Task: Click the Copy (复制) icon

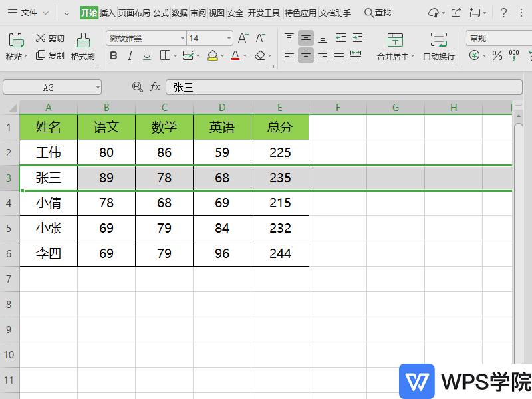Action: pyautogui.click(x=40, y=55)
